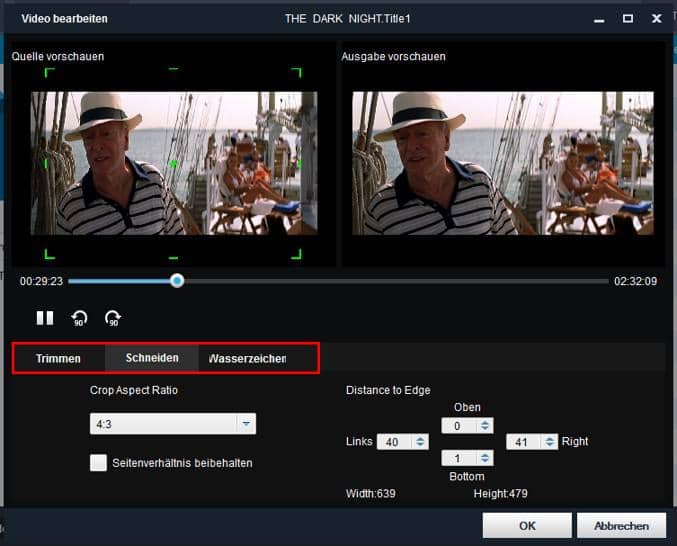
Task: Adjust the Right spinner arrows
Action: pyautogui.click(x=550, y=442)
